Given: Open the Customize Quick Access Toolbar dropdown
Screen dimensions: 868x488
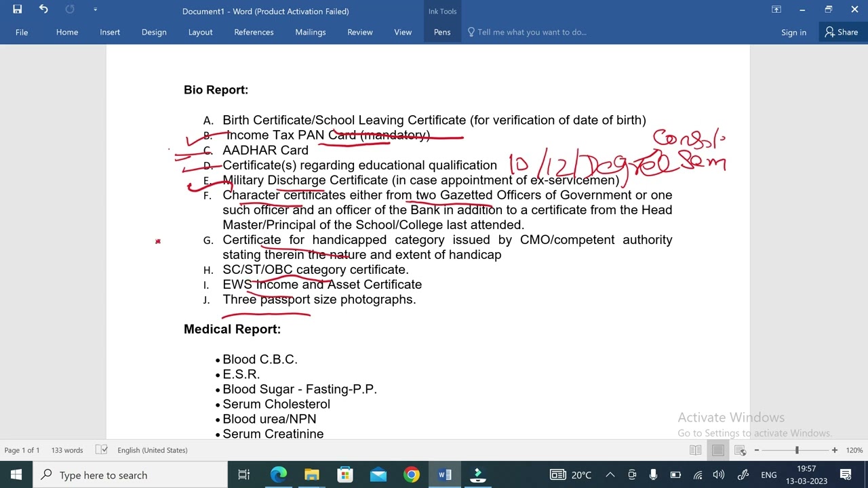Looking at the screenshot, I should (x=95, y=9).
